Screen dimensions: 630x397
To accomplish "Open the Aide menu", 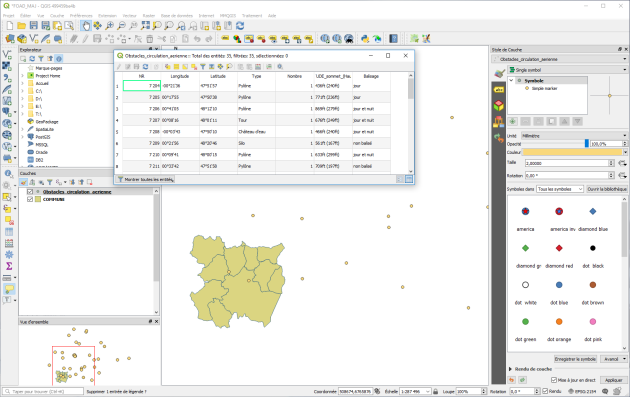I will click(x=272, y=16).
